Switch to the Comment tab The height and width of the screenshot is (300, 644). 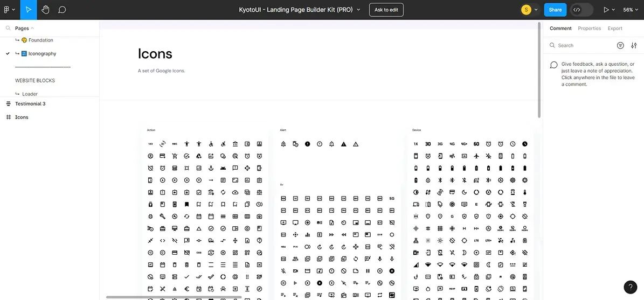coord(560,29)
